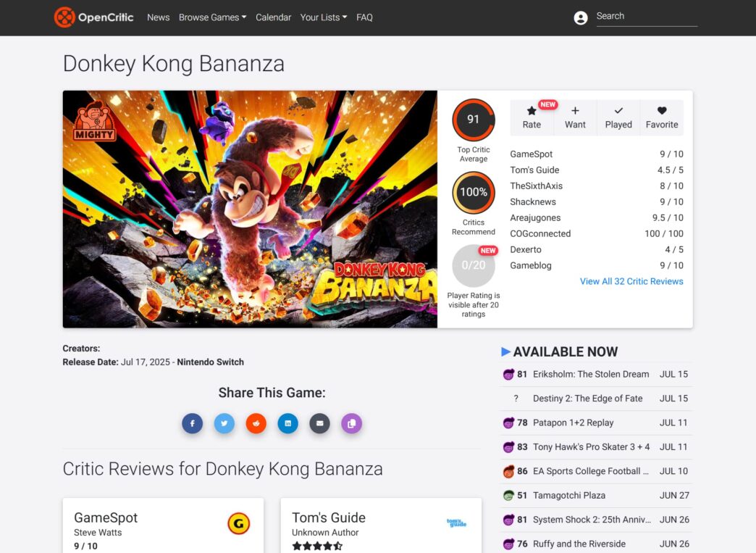Add game to Want list

click(575, 117)
